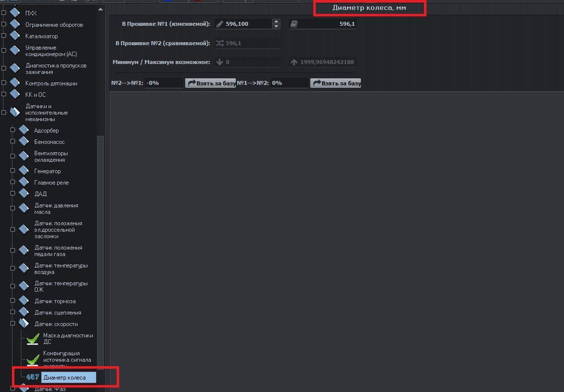The height and width of the screenshot is (392, 564).
Task: Collapse the Датчик скорости node
Action: click(x=13, y=324)
